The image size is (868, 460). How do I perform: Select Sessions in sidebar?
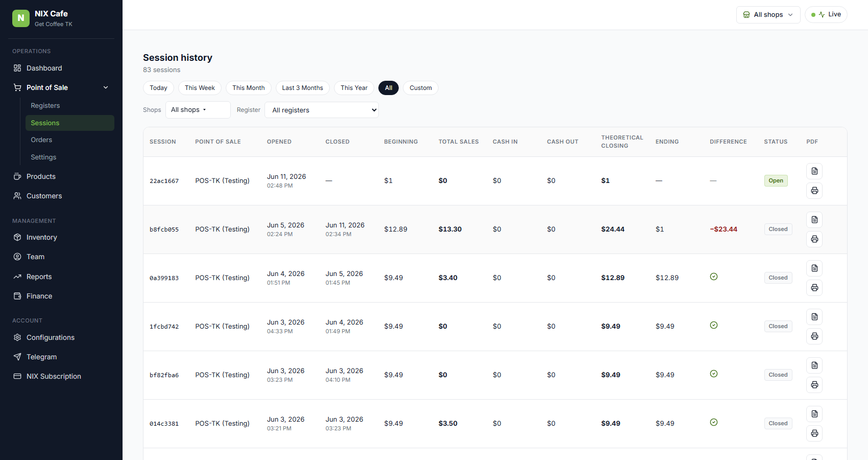pos(70,123)
